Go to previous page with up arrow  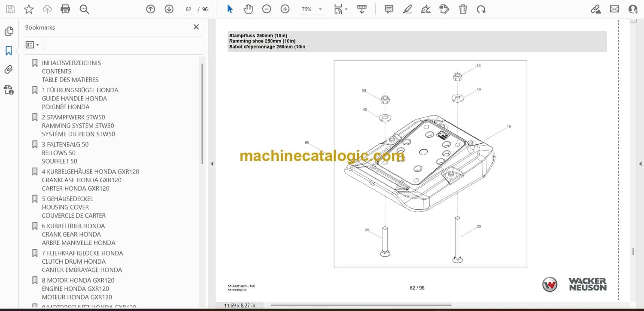click(150, 9)
